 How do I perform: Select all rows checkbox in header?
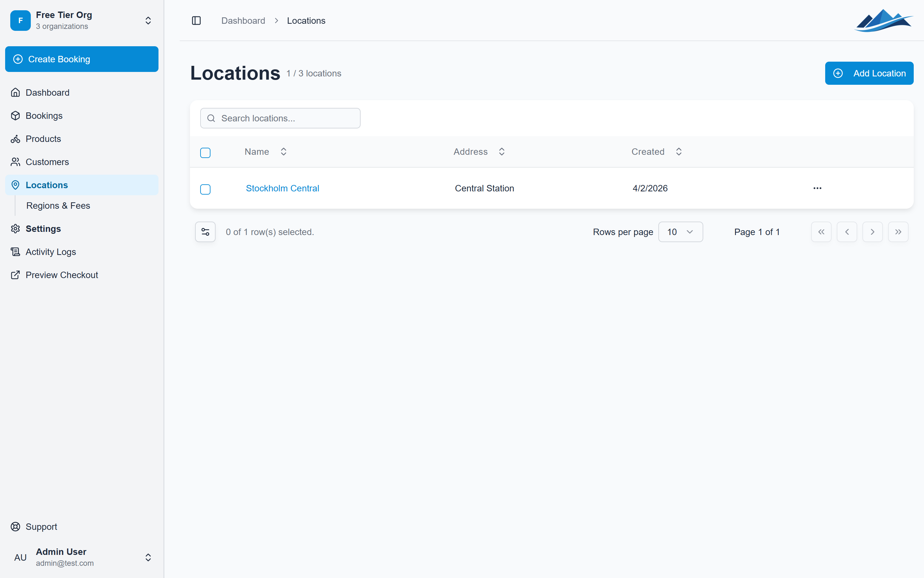point(205,153)
